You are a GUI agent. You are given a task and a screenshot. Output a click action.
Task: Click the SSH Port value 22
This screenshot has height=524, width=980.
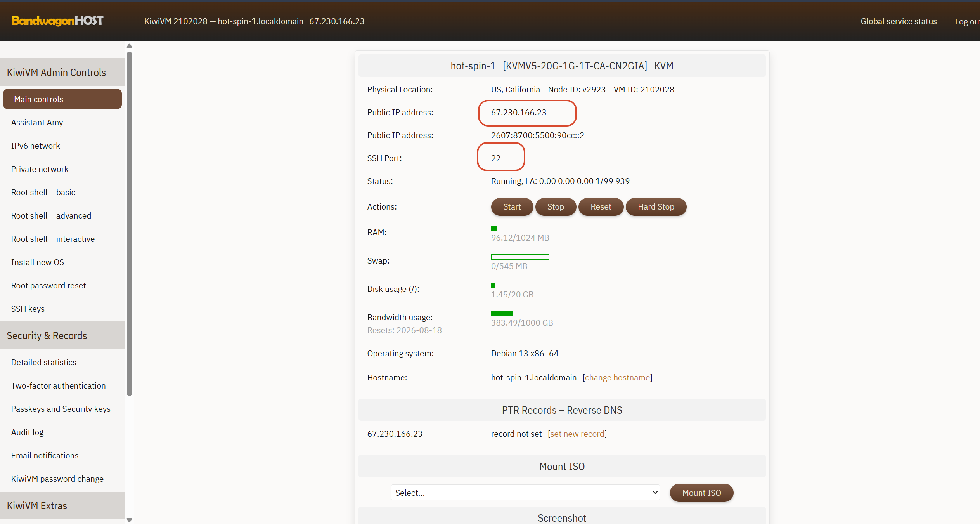point(496,158)
